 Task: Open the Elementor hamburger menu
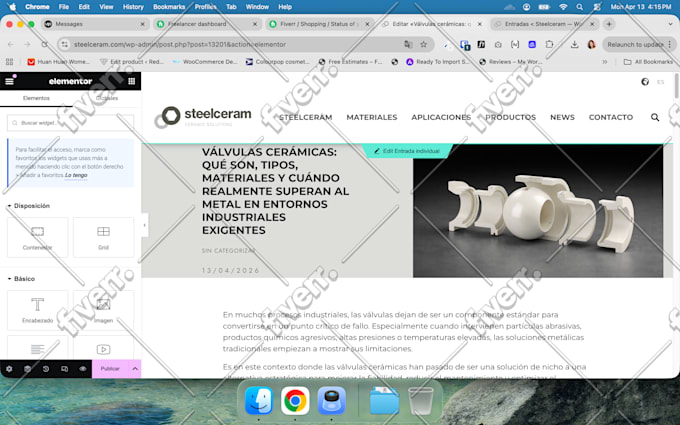pyautogui.click(x=9, y=81)
